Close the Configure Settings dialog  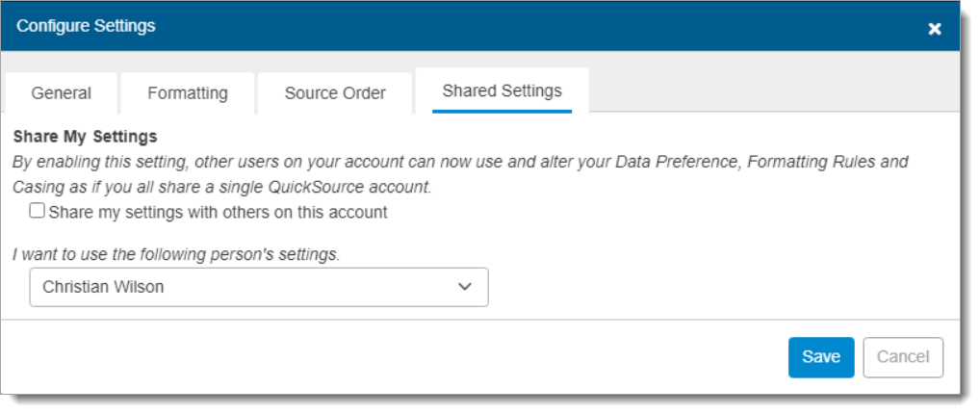pyautogui.click(x=934, y=29)
